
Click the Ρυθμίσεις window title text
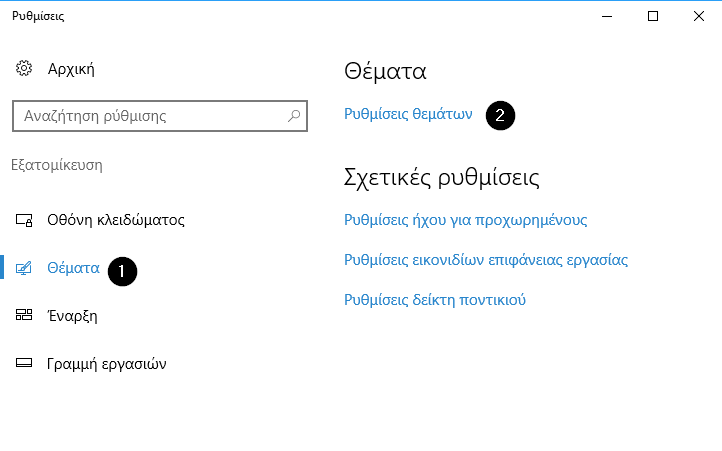38,16
